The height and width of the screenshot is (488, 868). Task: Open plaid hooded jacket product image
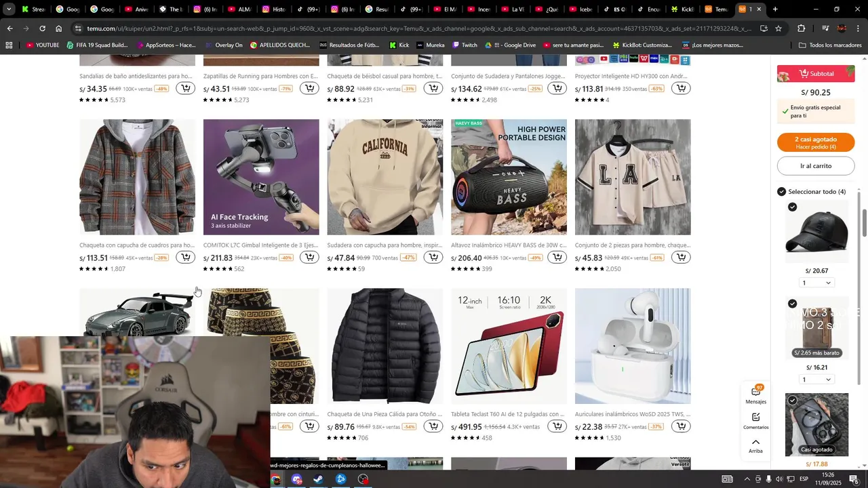pos(137,177)
